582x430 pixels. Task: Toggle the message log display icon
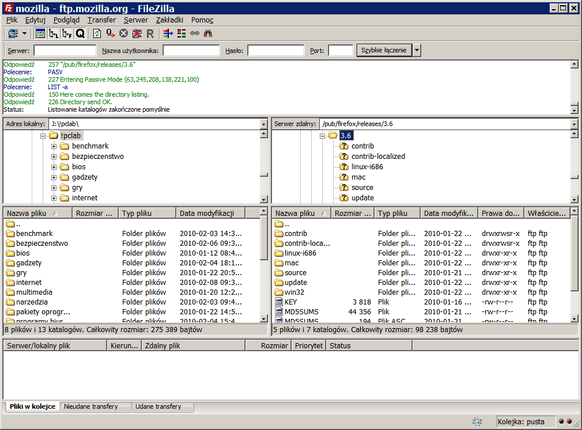[x=40, y=34]
